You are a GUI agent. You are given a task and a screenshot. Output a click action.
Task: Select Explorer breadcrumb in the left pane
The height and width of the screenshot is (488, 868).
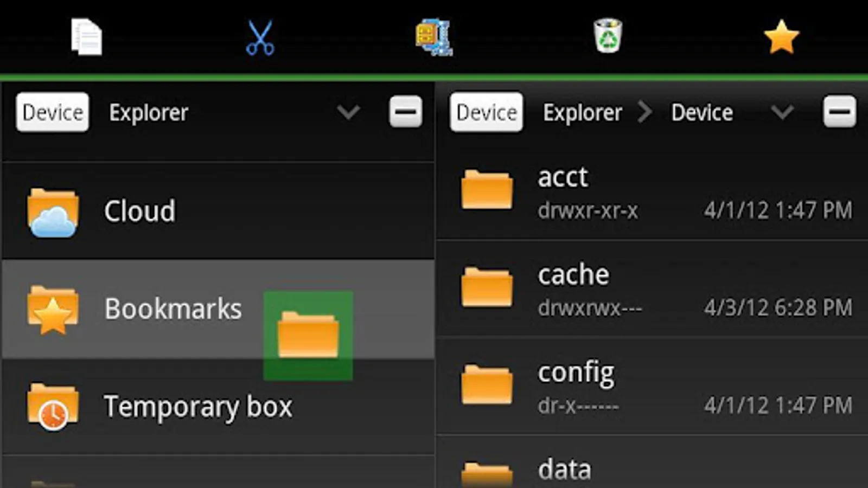coord(149,113)
